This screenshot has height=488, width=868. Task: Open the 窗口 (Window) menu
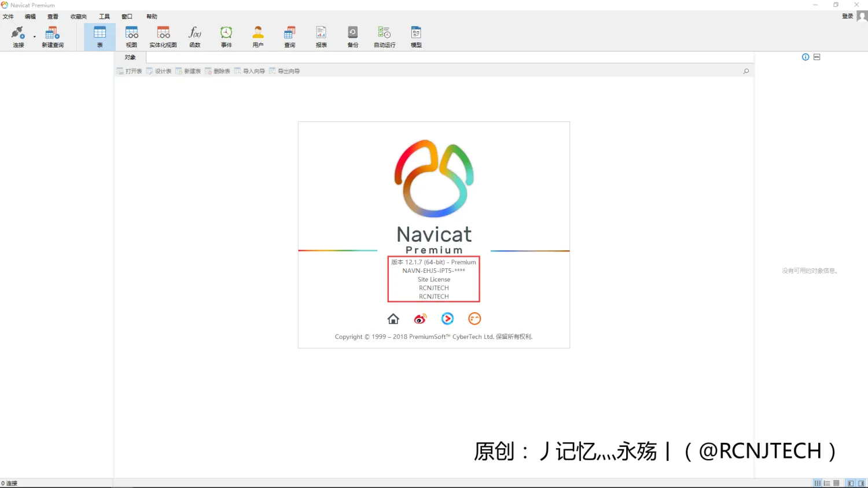(127, 17)
